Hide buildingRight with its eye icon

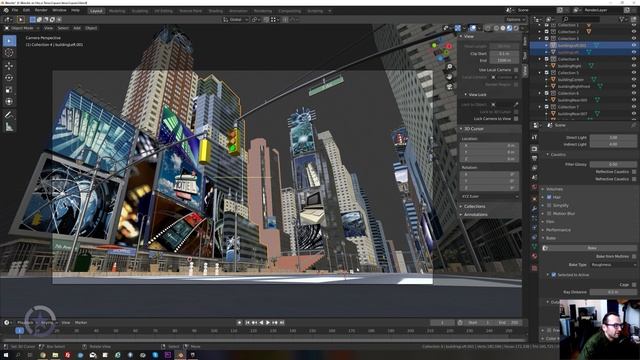click(x=634, y=66)
